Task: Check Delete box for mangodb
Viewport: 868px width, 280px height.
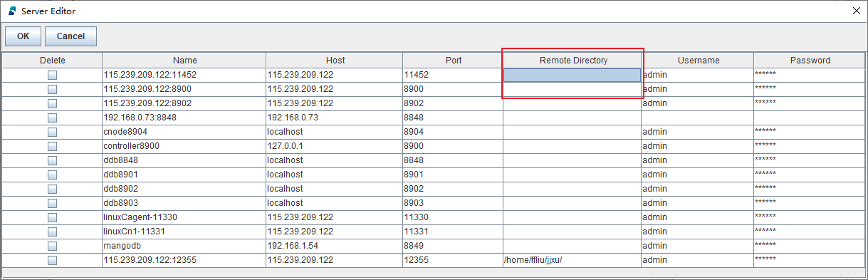Action: [x=52, y=246]
